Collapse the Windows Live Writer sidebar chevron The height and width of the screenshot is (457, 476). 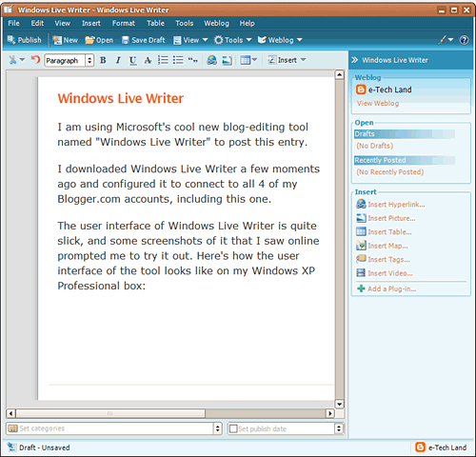pyautogui.click(x=355, y=60)
